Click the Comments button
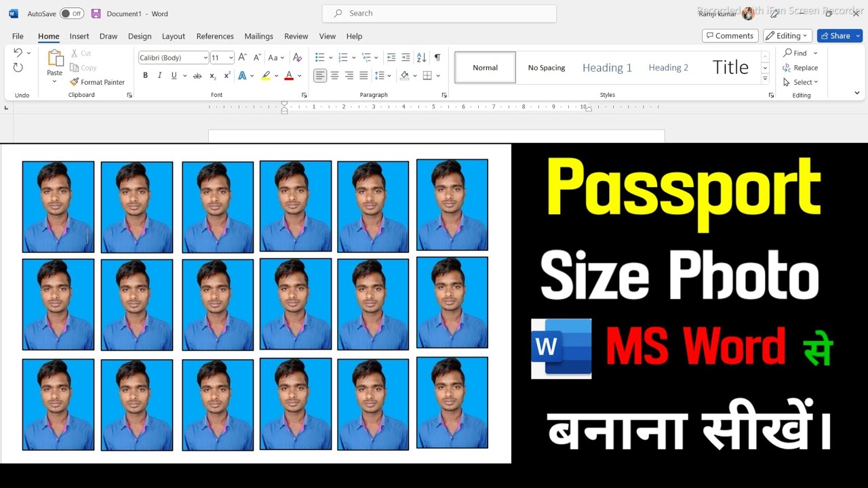This screenshot has height=488, width=868. pyautogui.click(x=730, y=36)
